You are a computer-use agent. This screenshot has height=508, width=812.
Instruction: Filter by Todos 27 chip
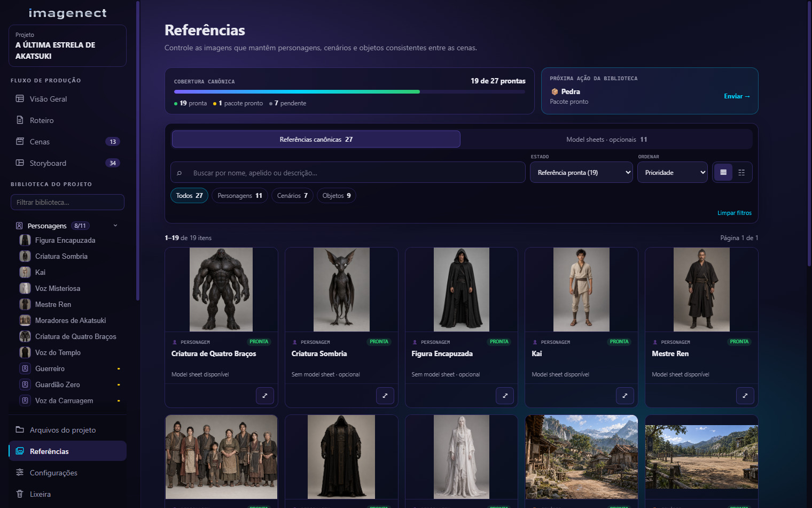189,196
